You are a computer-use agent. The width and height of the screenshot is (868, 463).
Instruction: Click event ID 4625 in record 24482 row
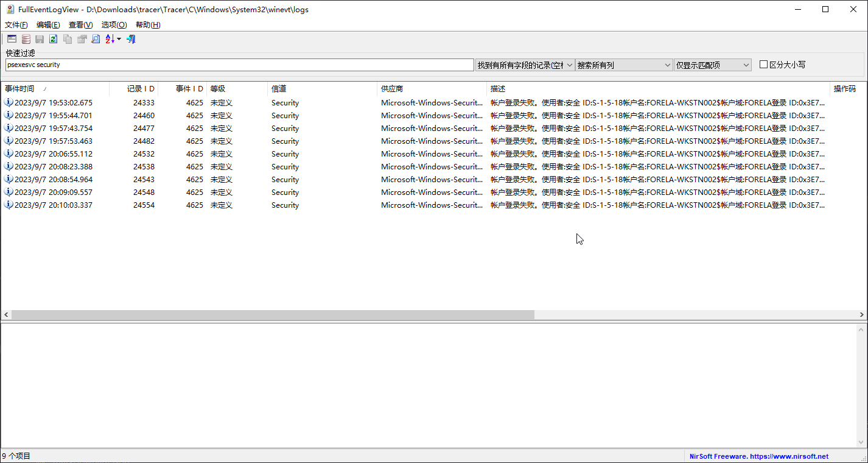195,141
